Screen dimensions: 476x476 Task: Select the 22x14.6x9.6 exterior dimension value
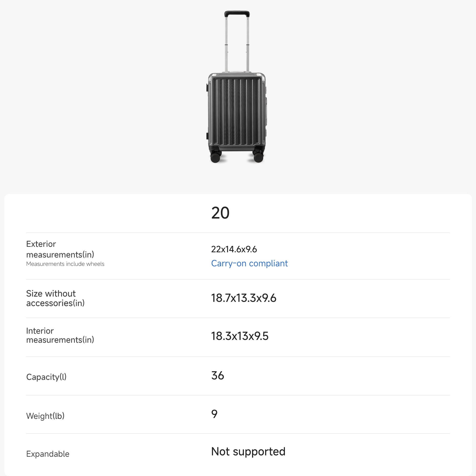click(x=234, y=249)
